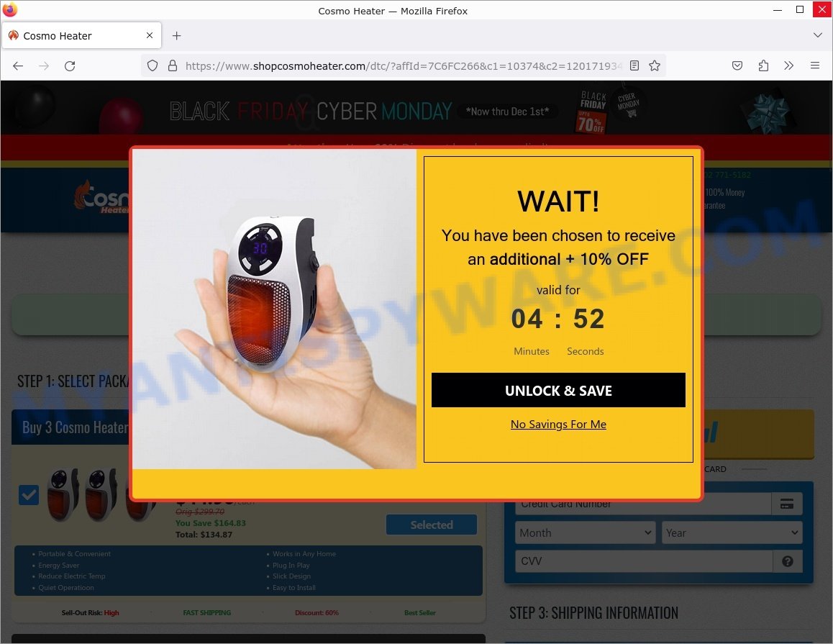Focus the CVV input field
The height and width of the screenshot is (644, 833).
(644, 561)
